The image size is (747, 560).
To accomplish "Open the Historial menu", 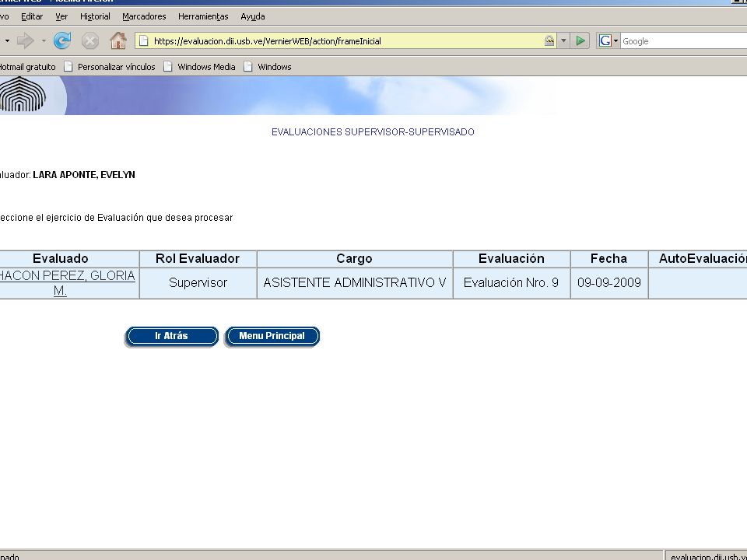I will click(x=95, y=16).
